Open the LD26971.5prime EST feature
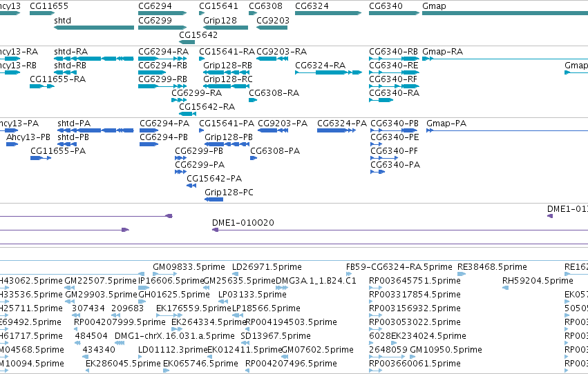 [234, 274]
